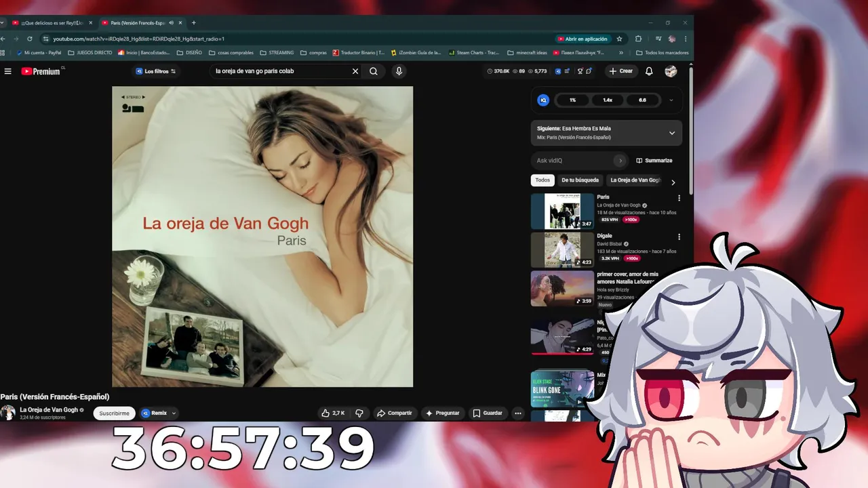The image size is (868, 488).
Task: Click the Preguntar button
Action: pos(442,413)
